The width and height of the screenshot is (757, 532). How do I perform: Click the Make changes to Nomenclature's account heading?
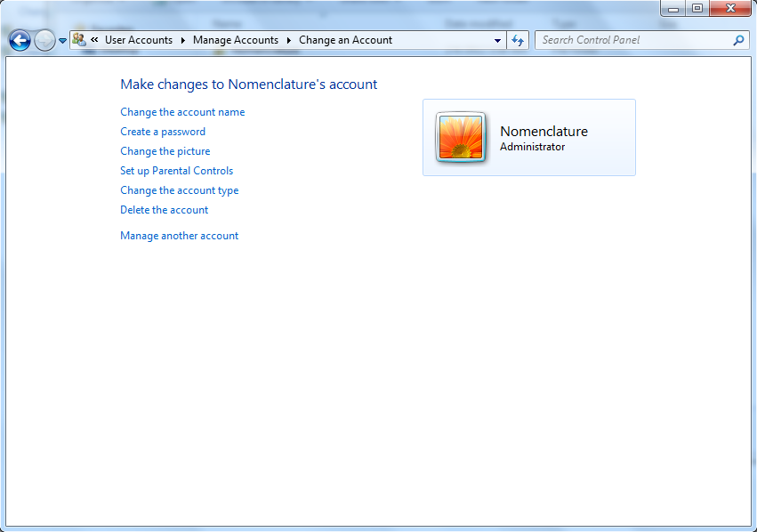pos(249,85)
